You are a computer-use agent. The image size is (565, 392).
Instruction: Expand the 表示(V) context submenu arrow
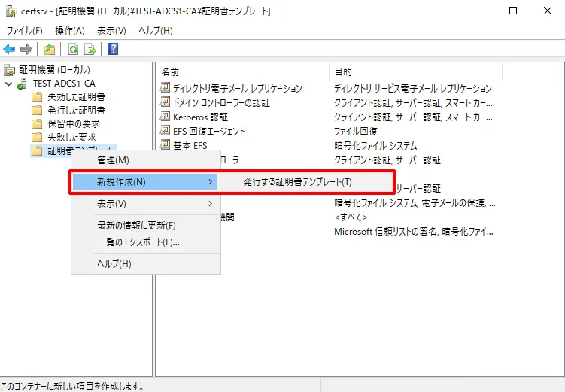click(211, 204)
